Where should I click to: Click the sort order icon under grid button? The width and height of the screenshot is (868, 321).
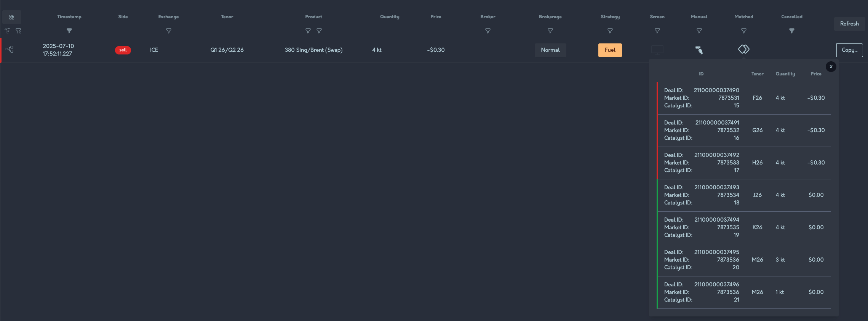[7, 31]
